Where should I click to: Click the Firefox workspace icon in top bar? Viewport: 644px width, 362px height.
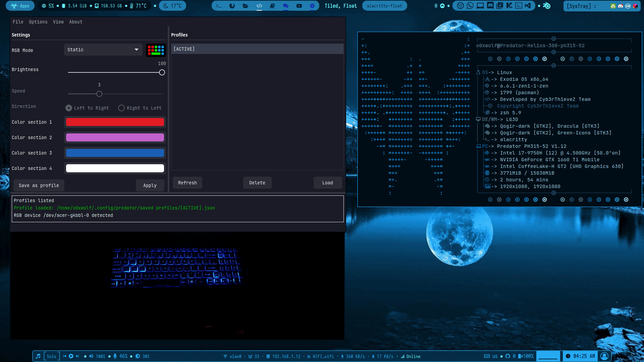point(232,6)
